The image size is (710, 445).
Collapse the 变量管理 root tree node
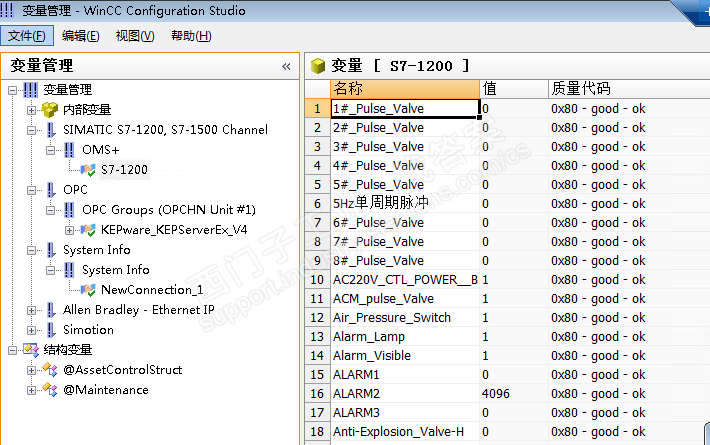tap(13, 90)
